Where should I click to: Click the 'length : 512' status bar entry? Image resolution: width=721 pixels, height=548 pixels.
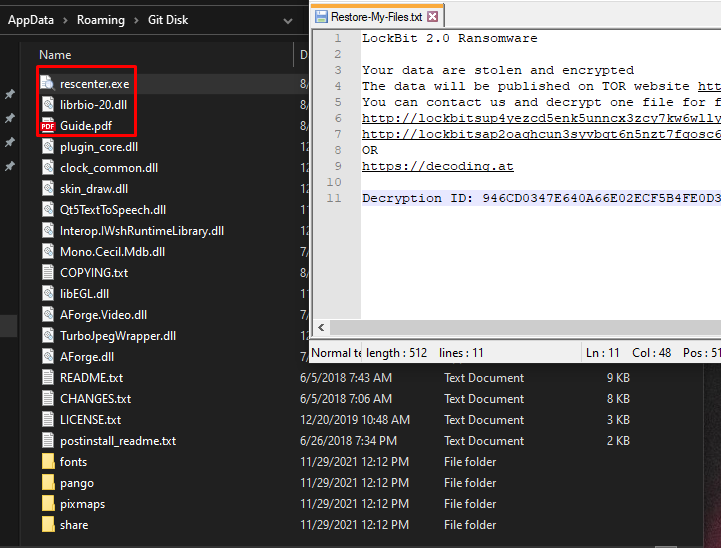point(396,353)
